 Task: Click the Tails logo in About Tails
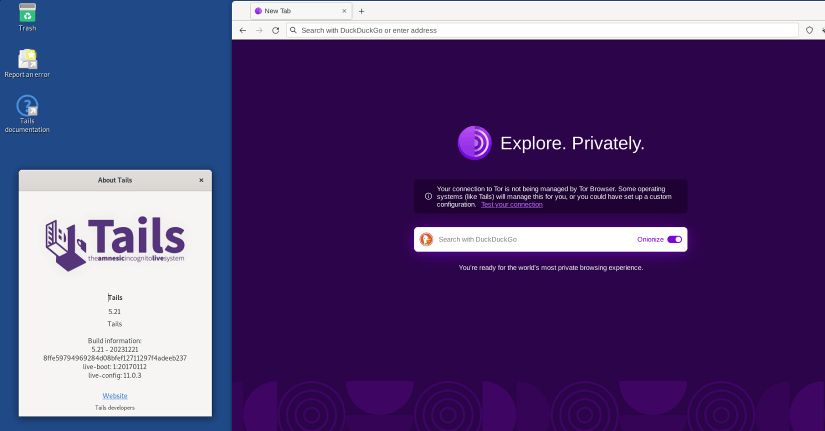[115, 244]
